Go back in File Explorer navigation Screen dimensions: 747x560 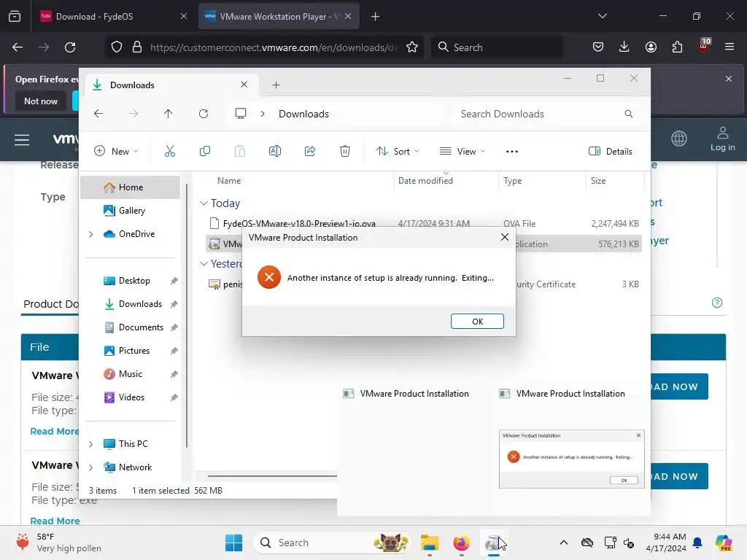[98, 114]
